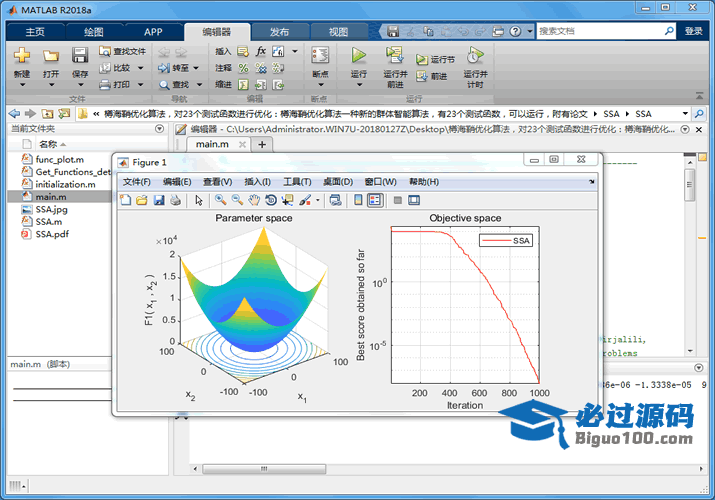
Task: Toggle the data cursor tool in Figure 1
Action: pyautogui.click(x=287, y=200)
